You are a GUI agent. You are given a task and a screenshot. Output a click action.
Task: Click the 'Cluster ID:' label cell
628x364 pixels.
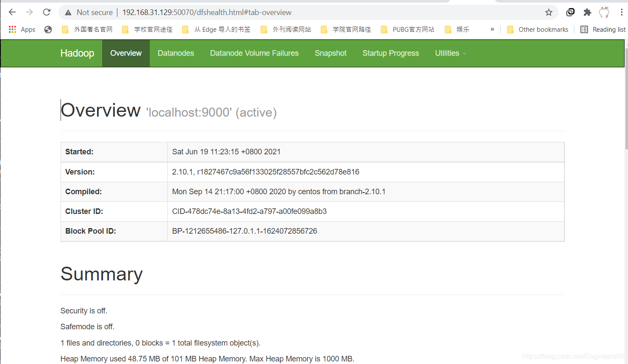pyautogui.click(x=114, y=211)
